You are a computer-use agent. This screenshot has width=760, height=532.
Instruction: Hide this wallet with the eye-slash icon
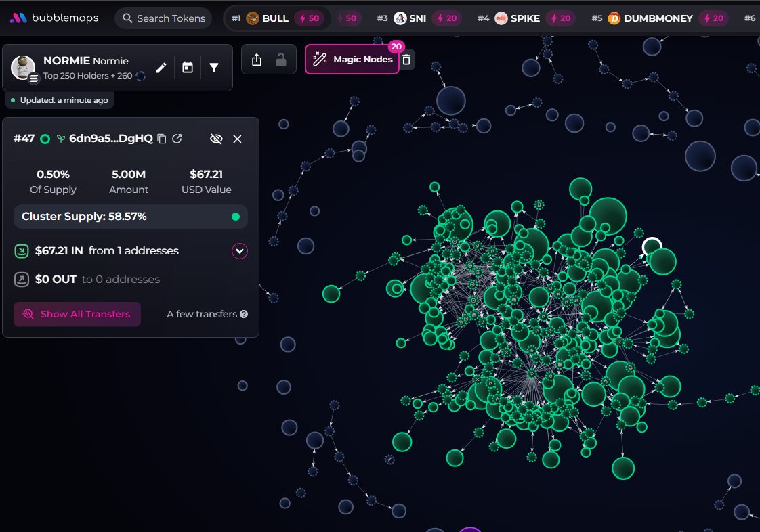pyautogui.click(x=216, y=139)
